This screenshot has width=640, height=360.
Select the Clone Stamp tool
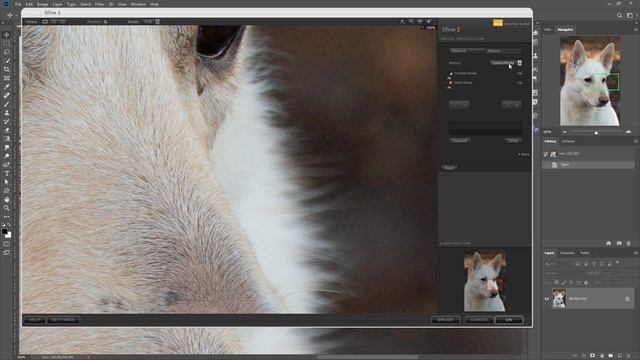[7, 113]
